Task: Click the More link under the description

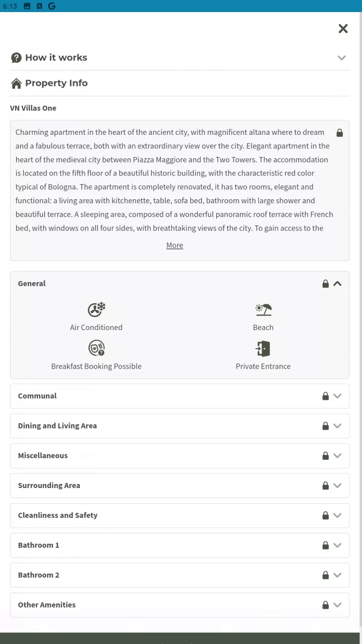Action: point(174,246)
